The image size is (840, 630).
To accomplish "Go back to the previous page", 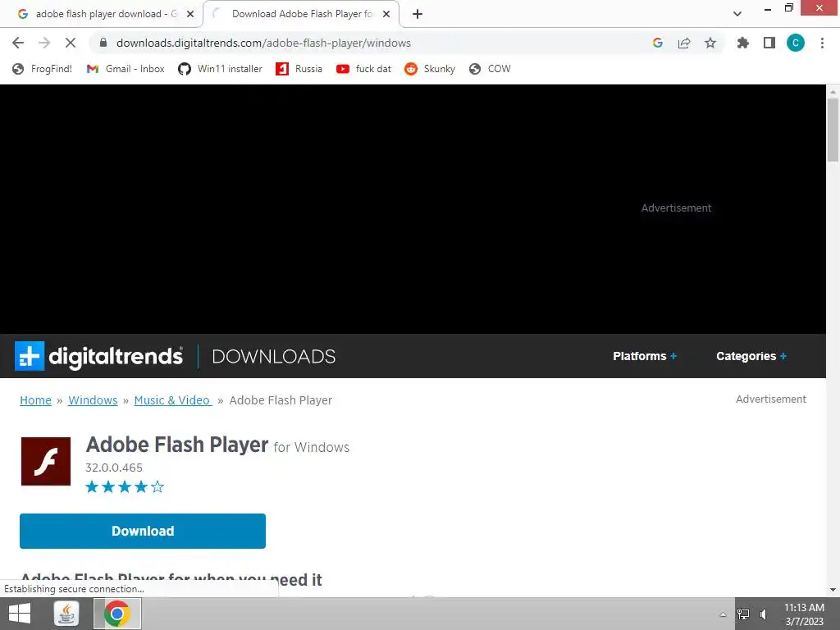I will coord(18,43).
